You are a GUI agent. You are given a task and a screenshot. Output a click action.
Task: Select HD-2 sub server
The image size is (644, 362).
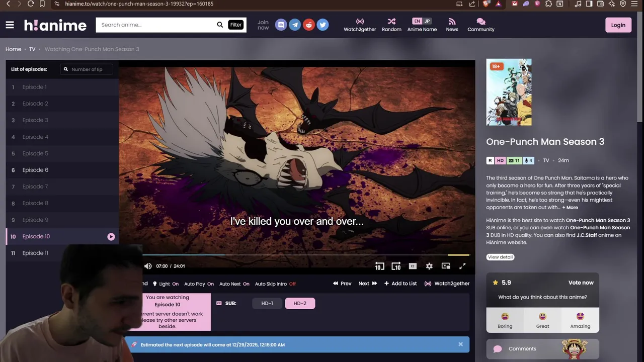[300, 303]
